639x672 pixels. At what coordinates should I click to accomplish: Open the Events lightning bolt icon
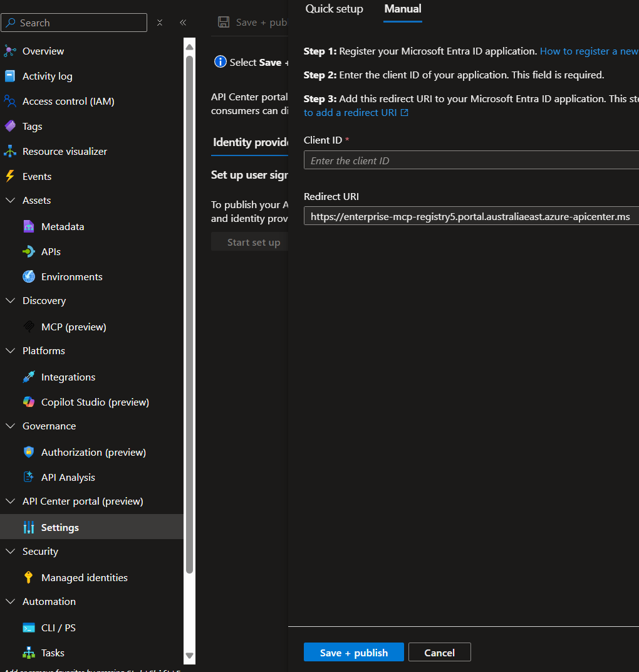click(9, 176)
